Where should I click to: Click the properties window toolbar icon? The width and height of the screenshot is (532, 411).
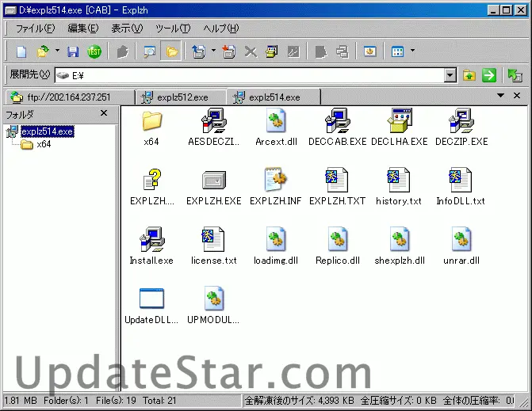[271, 51]
